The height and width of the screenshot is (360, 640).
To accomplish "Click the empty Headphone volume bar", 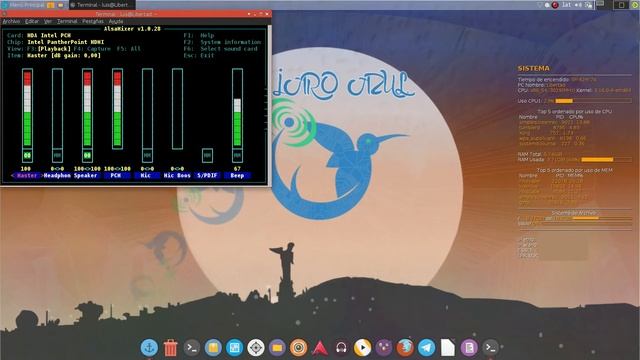I will (58, 108).
